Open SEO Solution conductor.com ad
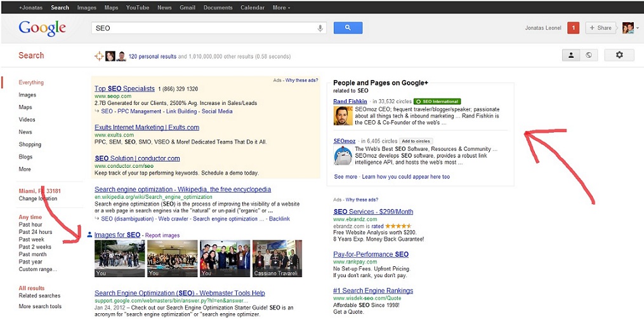Image resolution: width=644 pixels, height=319 pixels. 137,158
